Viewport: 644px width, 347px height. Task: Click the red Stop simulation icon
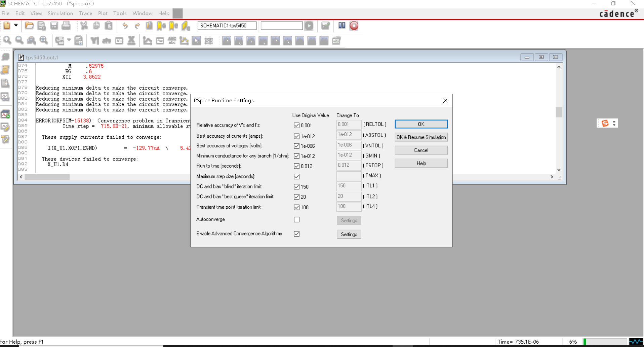point(354,26)
